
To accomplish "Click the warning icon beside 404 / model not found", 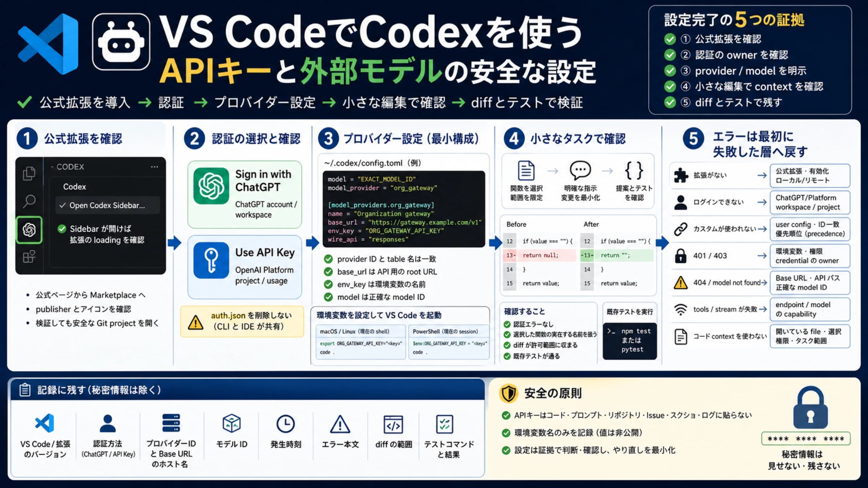I will click(681, 282).
